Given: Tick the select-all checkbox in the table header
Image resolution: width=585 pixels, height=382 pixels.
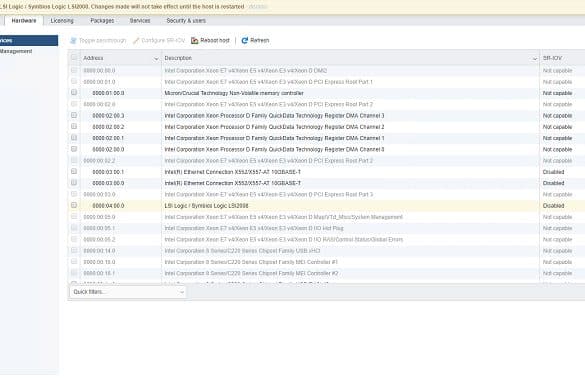Looking at the screenshot, I should click(74, 57).
